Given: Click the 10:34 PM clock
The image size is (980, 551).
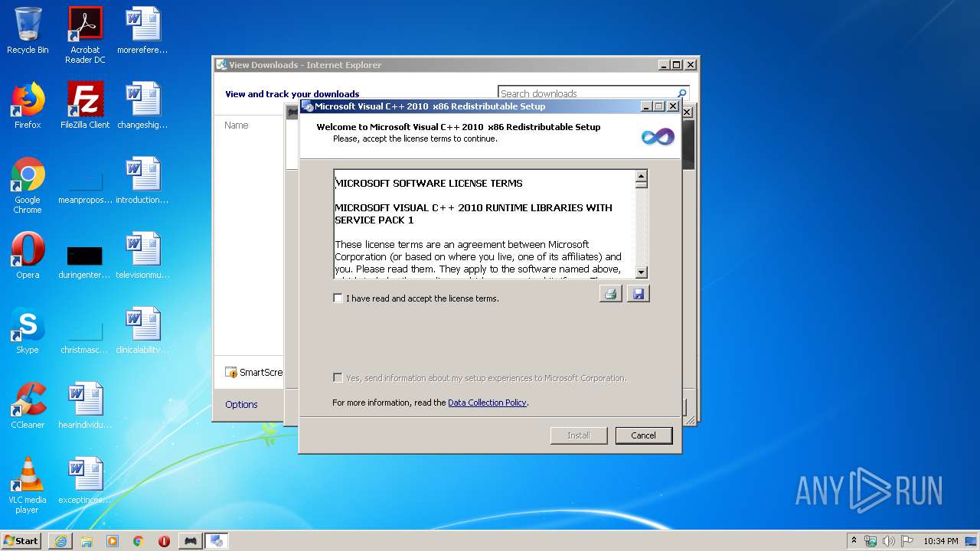Looking at the screenshot, I should [x=940, y=541].
